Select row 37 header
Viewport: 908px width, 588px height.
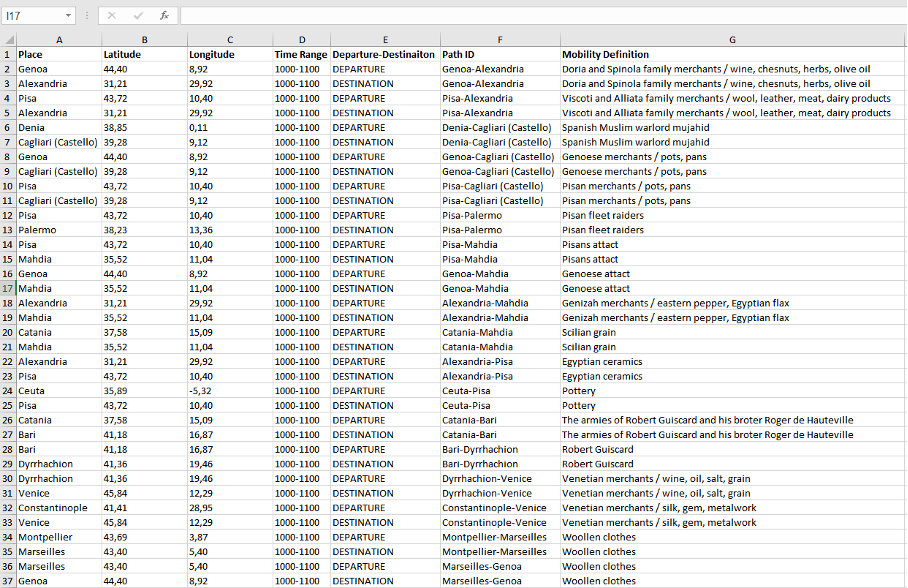point(8,581)
